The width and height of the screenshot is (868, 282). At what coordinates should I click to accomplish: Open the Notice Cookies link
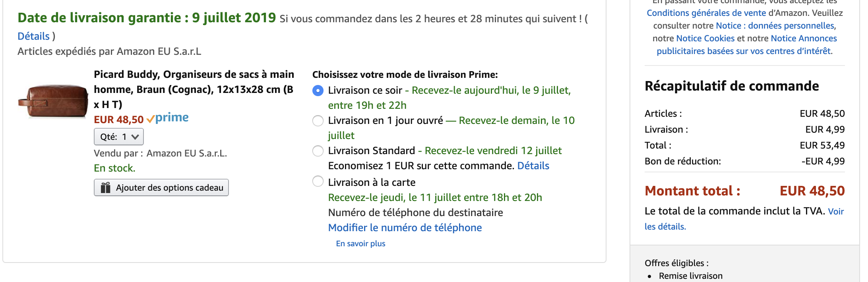click(x=705, y=39)
